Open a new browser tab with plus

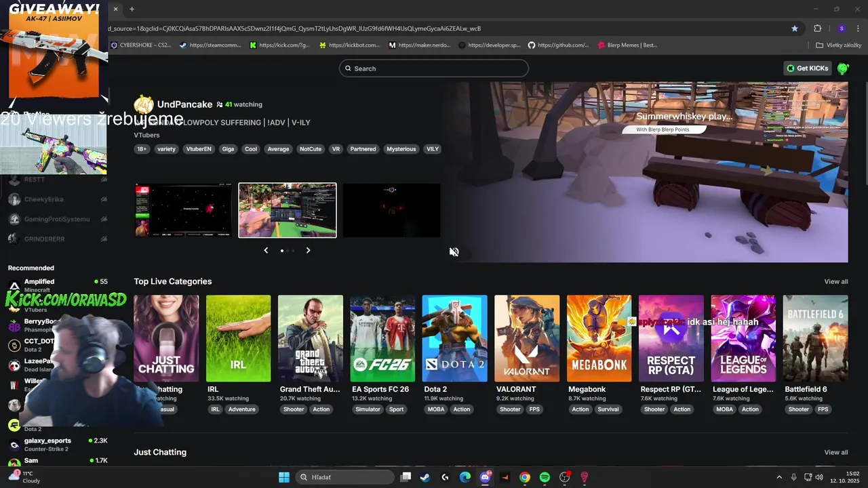point(132,9)
